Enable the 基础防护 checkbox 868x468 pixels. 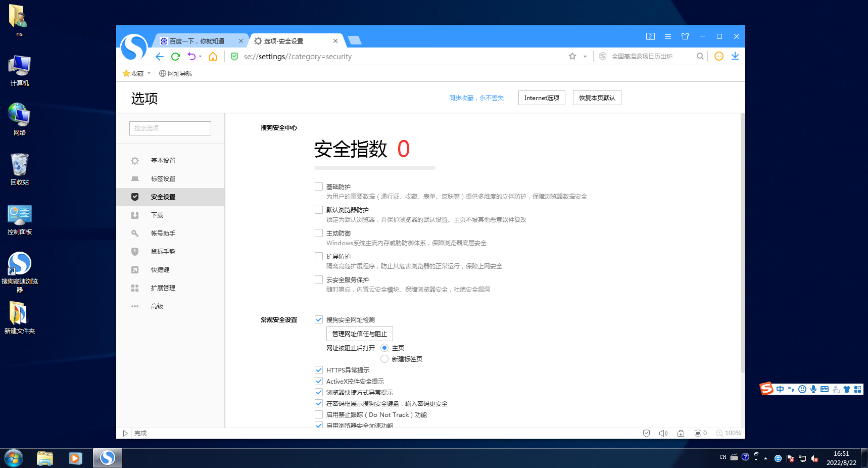pos(319,186)
